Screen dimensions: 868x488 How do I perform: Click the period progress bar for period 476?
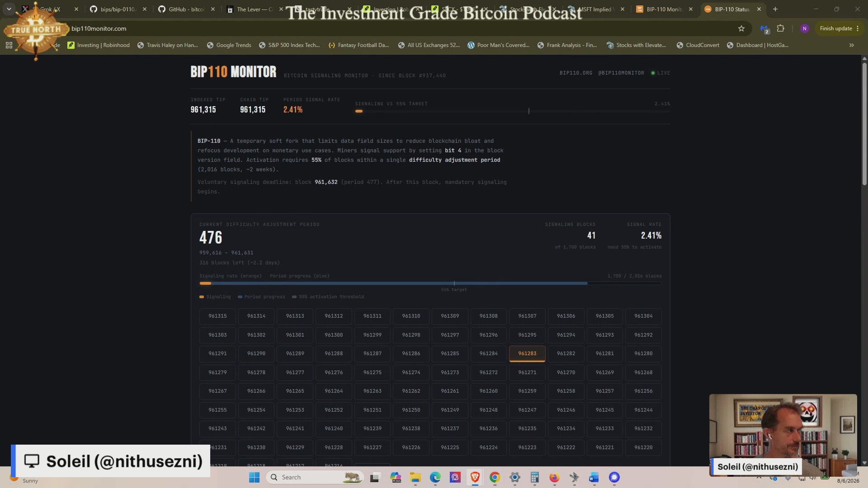tap(430, 283)
